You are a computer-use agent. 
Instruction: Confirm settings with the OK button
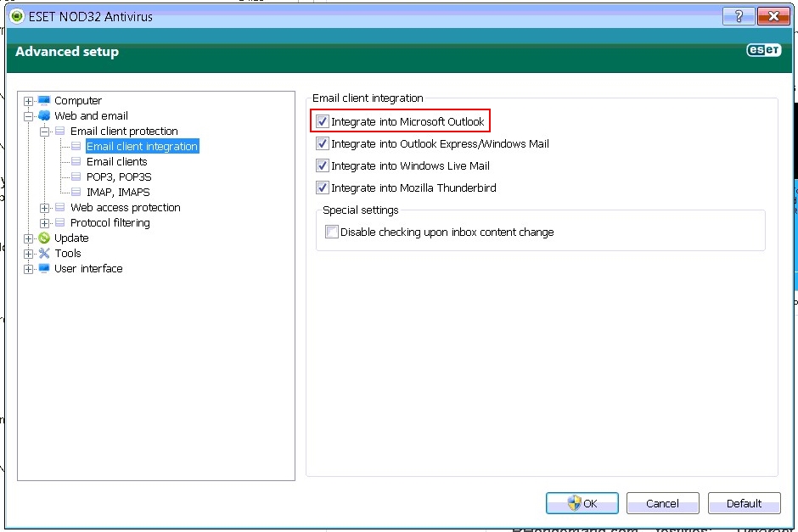(x=582, y=503)
